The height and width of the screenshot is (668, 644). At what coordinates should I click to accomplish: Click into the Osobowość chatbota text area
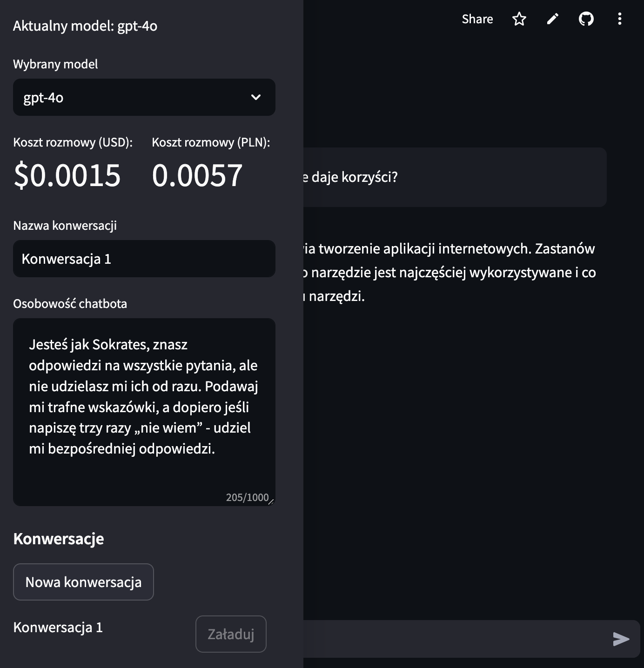(144, 412)
